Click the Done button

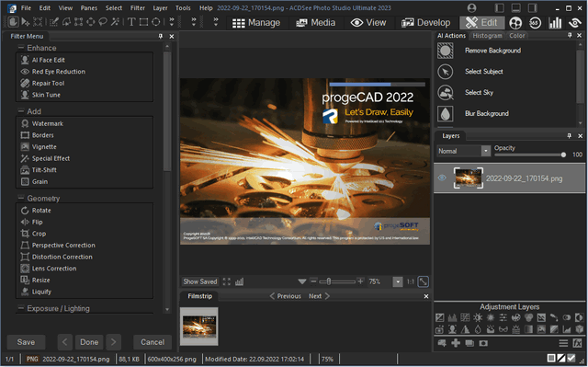click(89, 342)
